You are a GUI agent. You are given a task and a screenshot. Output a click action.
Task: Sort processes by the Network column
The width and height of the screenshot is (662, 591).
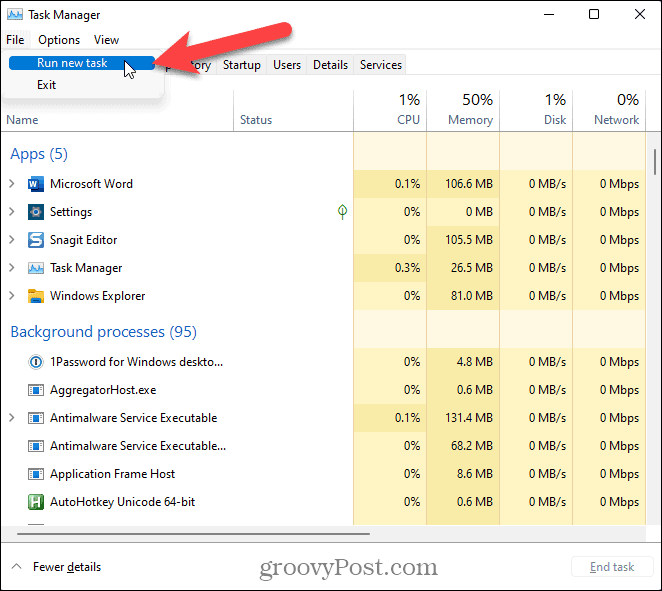[609, 111]
